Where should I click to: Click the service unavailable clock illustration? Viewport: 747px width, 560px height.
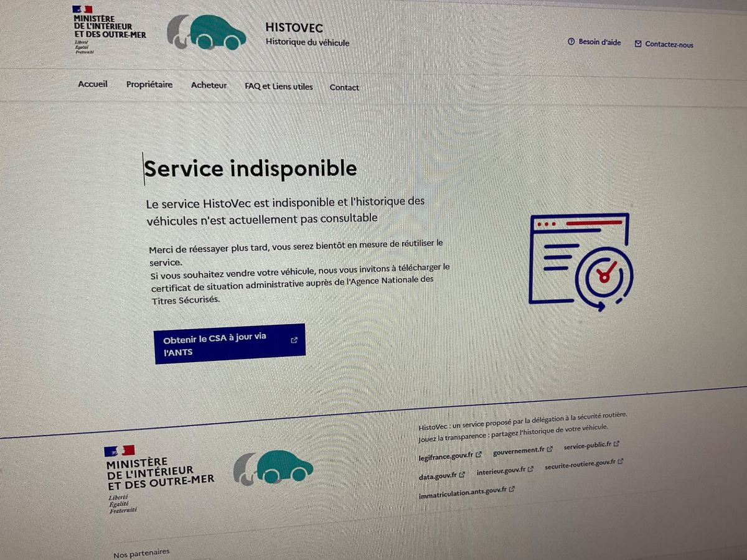pyautogui.click(x=581, y=262)
